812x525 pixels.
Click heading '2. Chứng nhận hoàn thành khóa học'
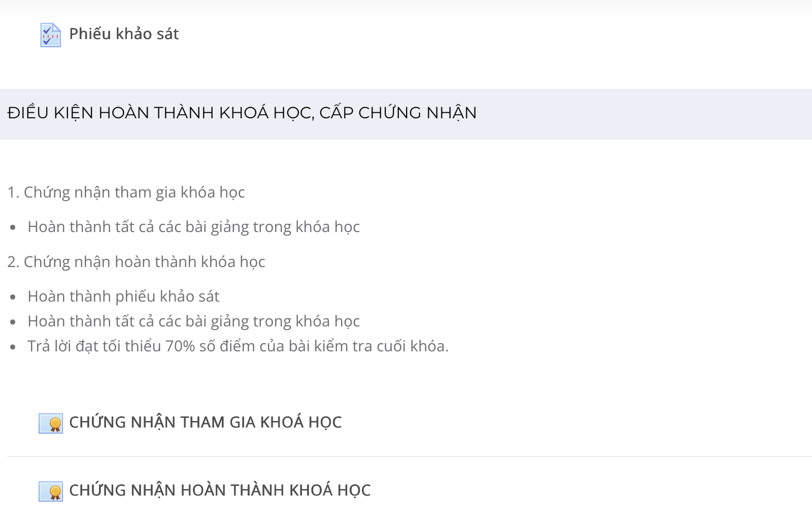[x=137, y=262]
